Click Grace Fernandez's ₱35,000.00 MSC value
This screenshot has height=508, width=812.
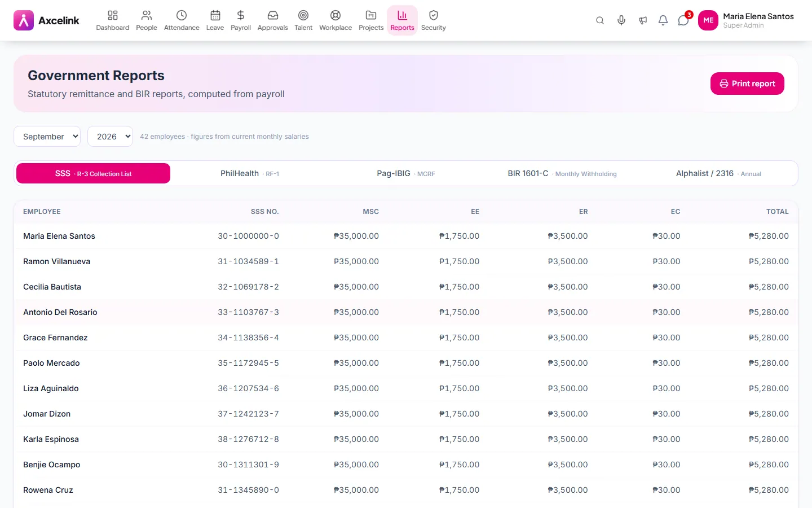coord(356,338)
